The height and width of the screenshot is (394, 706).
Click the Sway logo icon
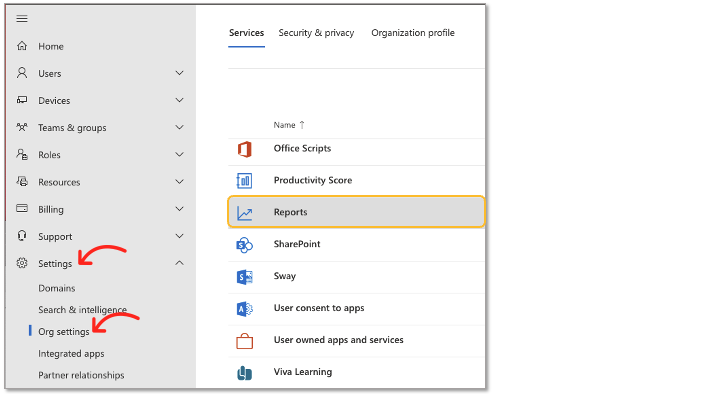point(244,277)
